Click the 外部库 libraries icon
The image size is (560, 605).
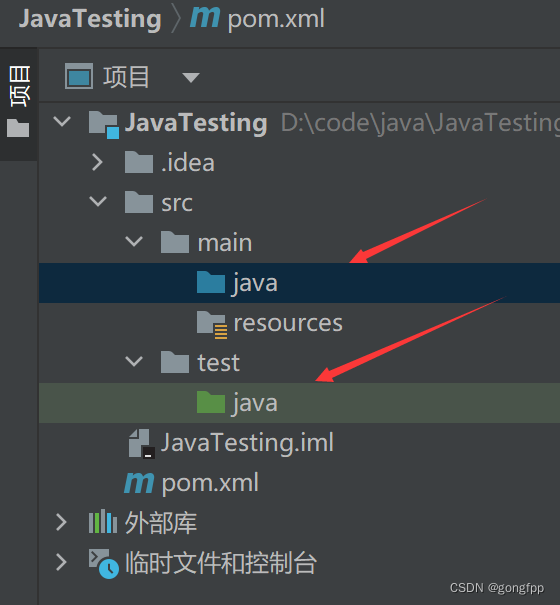tap(103, 522)
